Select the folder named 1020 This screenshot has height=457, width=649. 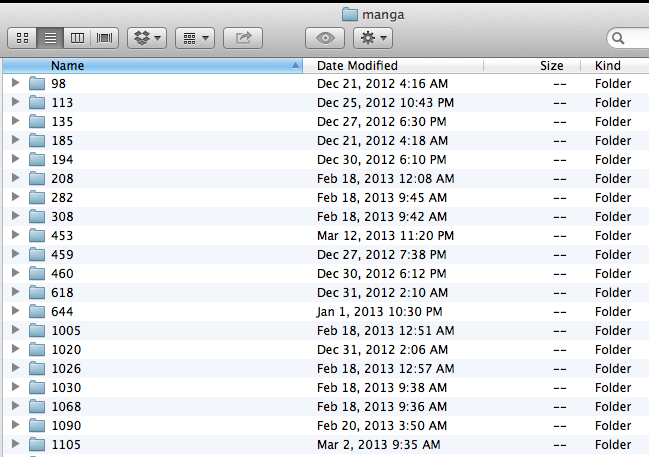[66, 349]
